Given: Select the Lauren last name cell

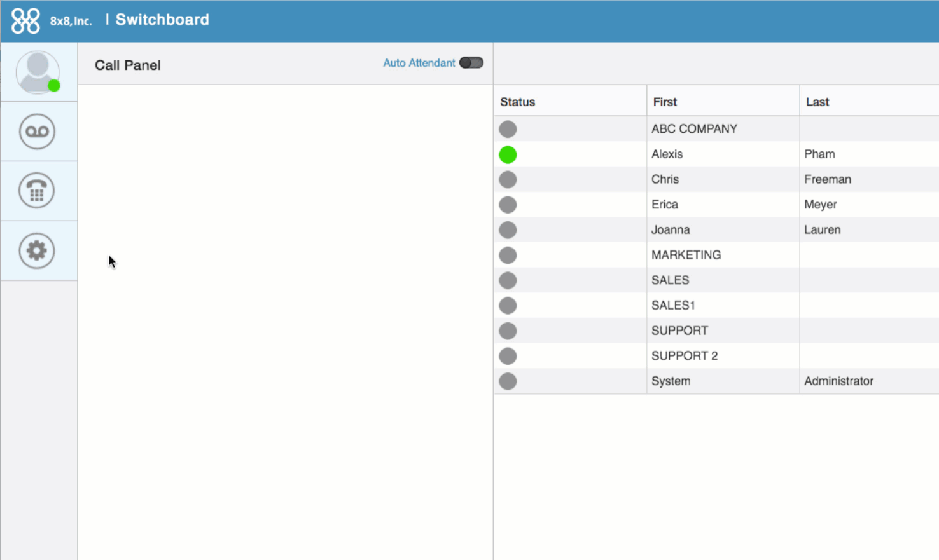Looking at the screenshot, I should (x=823, y=230).
